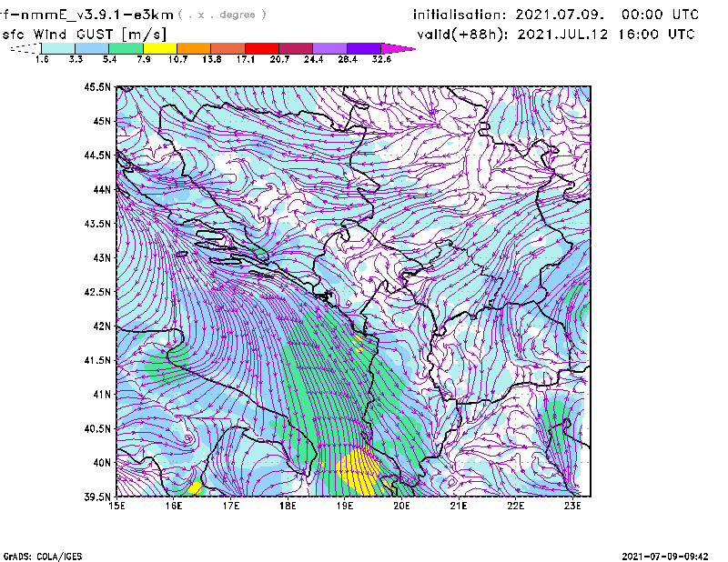The image size is (728, 562).
Task: Click the red 17.1–20.7 legend swatch
Action: [262, 48]
